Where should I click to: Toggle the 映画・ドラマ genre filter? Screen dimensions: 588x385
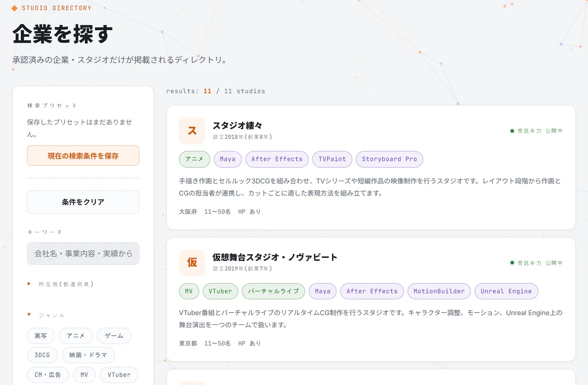[x=88, y=355]
